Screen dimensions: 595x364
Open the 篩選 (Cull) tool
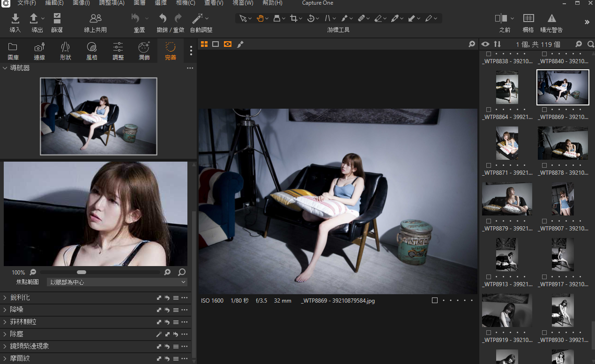(57, 18)
